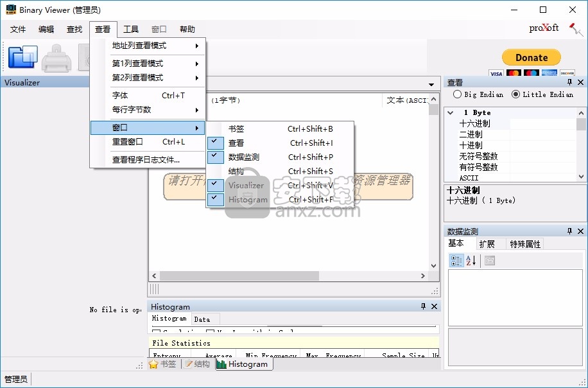Image resolution: width=588 pixels, height=388 pixels.
Task: Open the 编辑 menu
Action: click(x=46, y=30)
